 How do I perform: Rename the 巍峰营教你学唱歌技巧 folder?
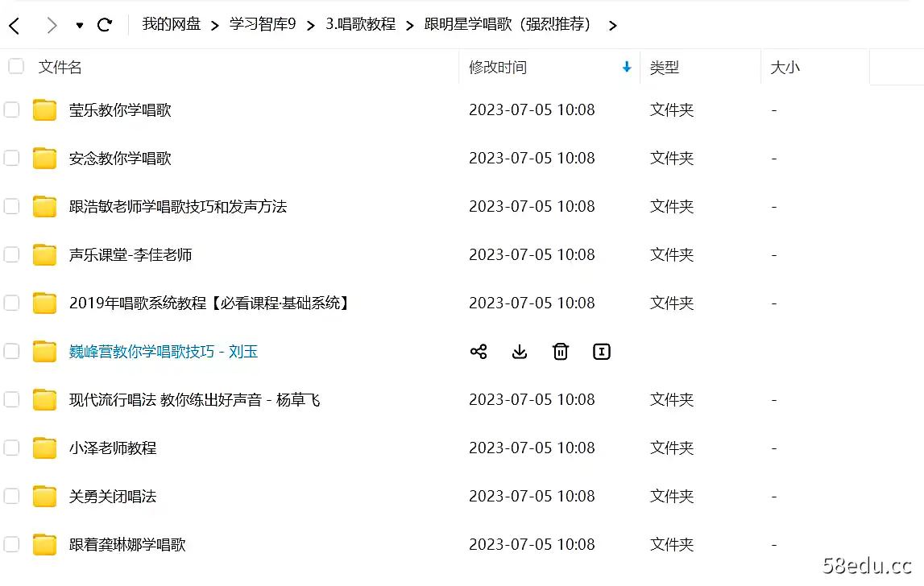[601, 352]
